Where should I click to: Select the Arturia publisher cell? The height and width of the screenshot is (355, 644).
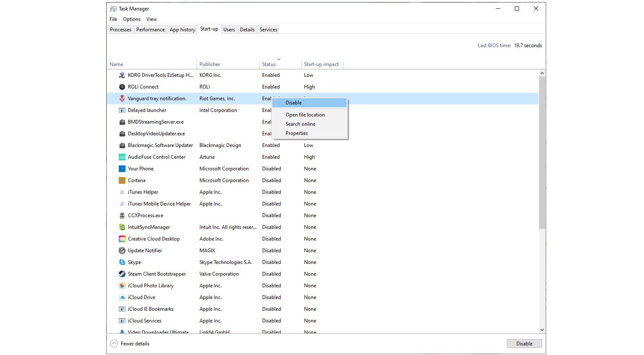207,157
